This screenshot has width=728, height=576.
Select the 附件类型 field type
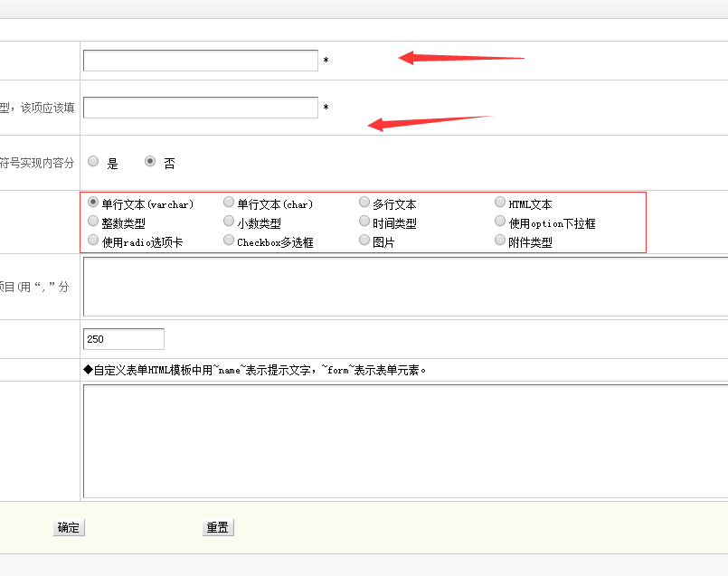pos(500,241)
